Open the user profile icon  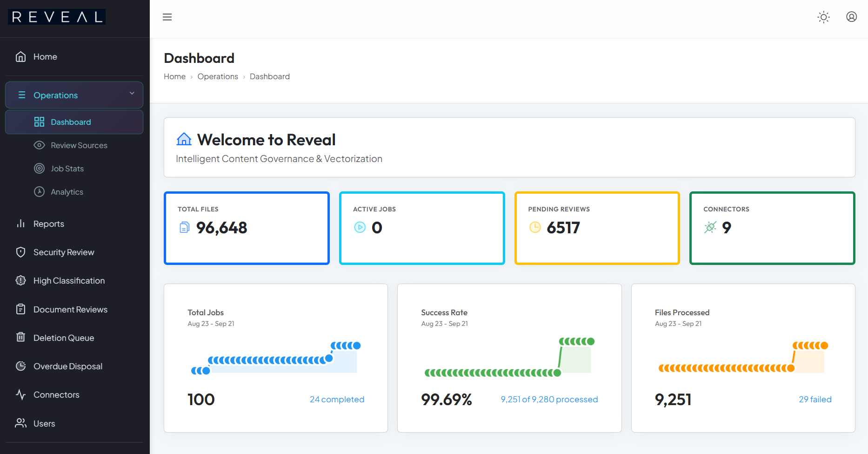[851, 17]
